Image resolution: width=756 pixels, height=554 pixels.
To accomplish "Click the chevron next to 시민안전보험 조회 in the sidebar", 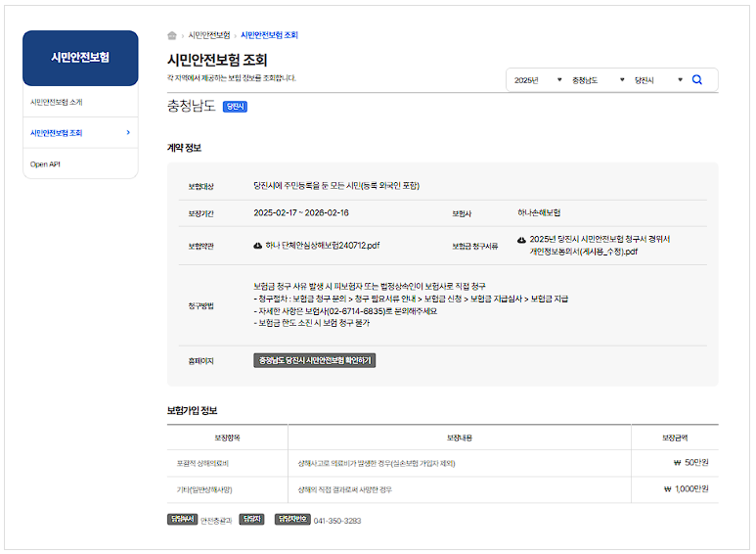I will tap(128, 132).
